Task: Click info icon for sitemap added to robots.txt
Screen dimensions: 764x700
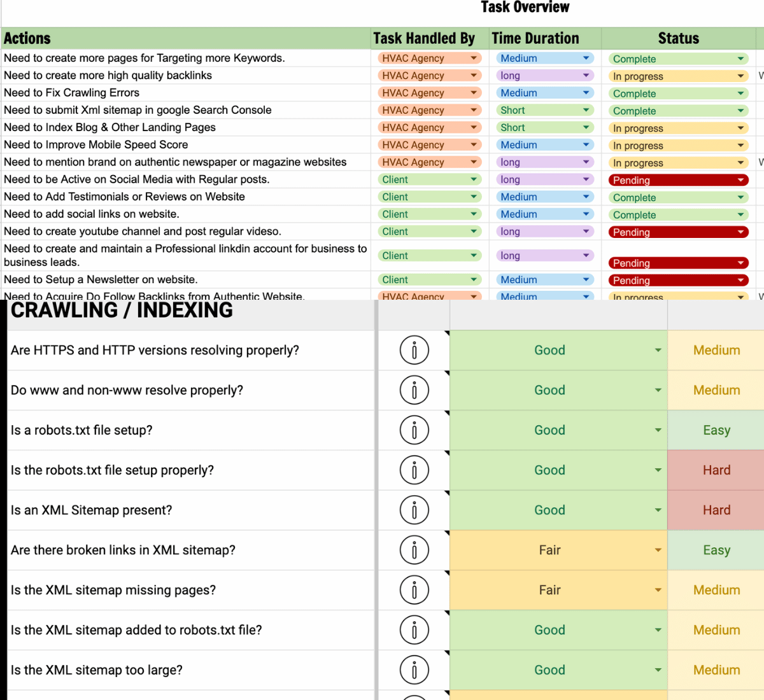Action: 414,630
